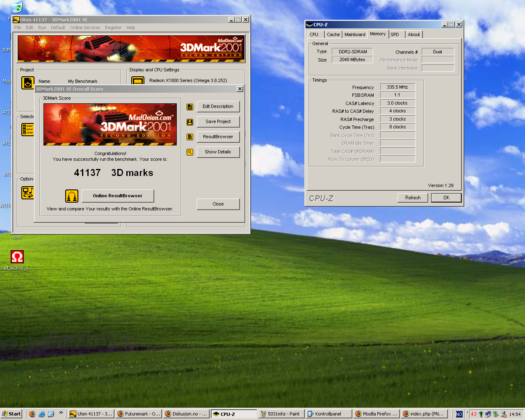Viewport: 525px width, 420px height.
Task: Click the Edit Description icon
Action: (x=190, y=107)
